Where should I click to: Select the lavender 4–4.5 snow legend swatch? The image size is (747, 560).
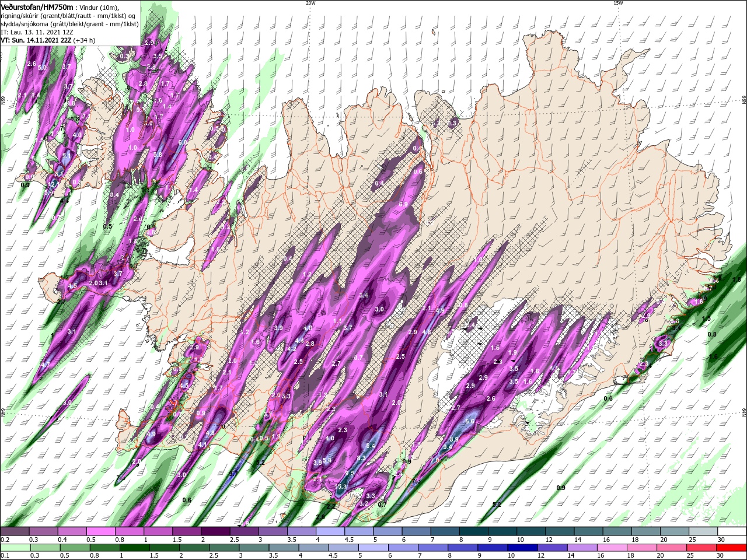pos(330,531)
